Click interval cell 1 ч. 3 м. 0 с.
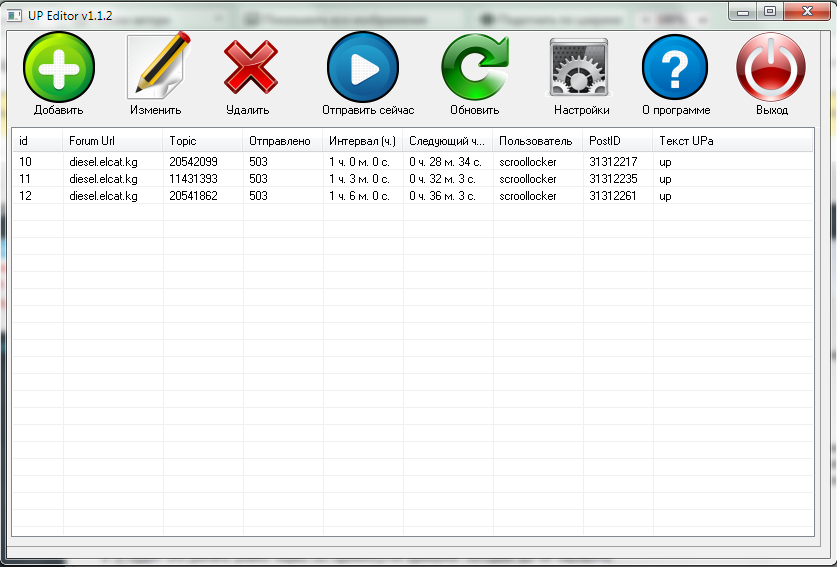 tap(359, 179)
